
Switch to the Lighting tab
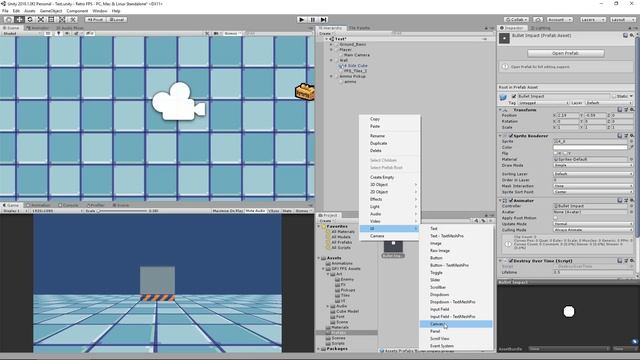540,28
